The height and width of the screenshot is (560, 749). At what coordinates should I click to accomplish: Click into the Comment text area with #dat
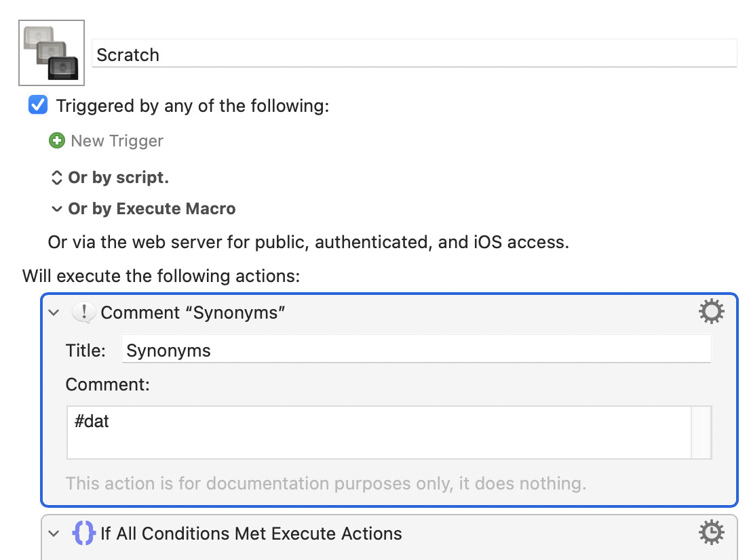[379, 433]
